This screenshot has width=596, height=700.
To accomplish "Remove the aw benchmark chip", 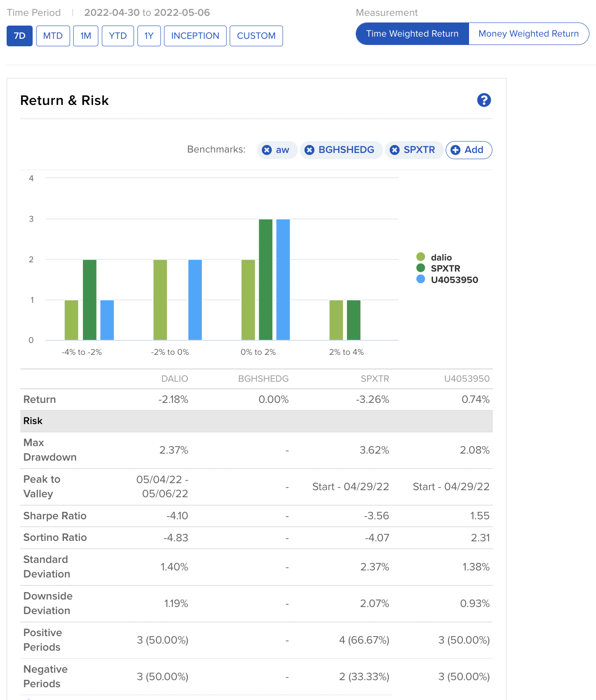I will (x=267, y=150).
